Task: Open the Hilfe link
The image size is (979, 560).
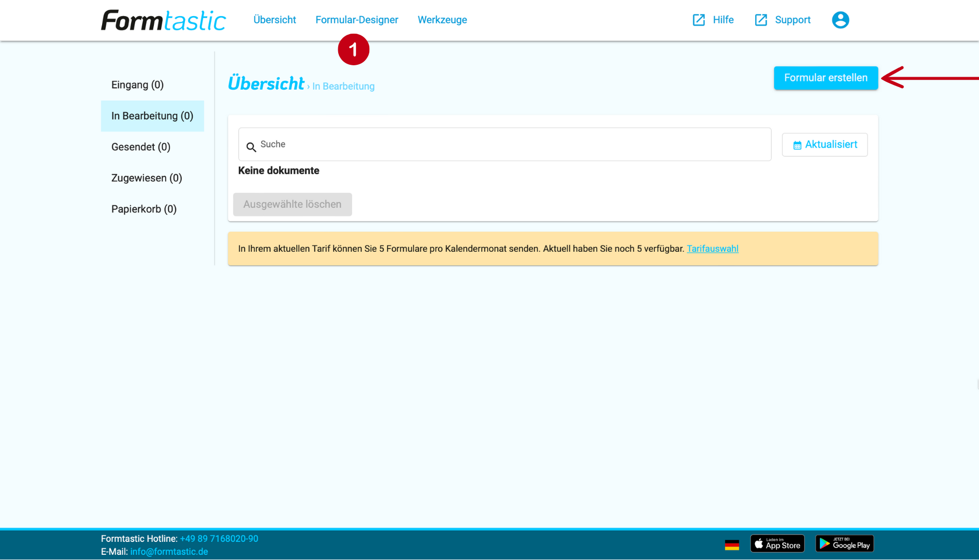Action: tap(723, 20)
